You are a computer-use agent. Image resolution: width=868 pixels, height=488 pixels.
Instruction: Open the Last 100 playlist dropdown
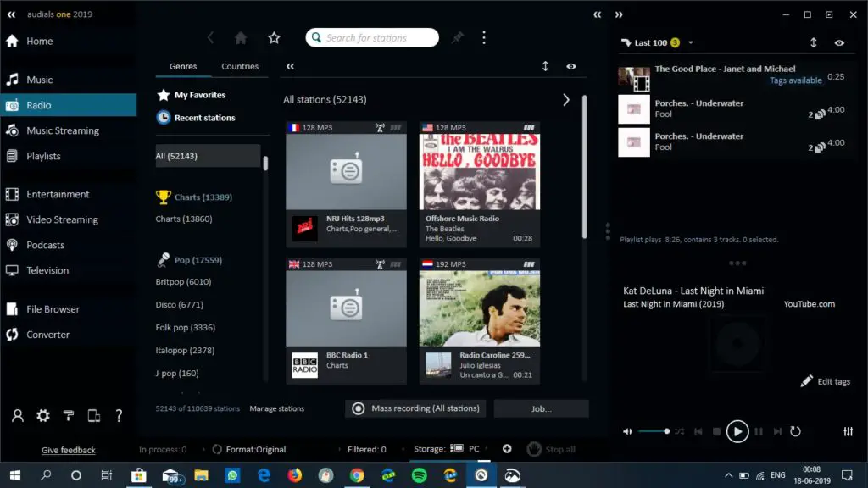pos(690,42)
